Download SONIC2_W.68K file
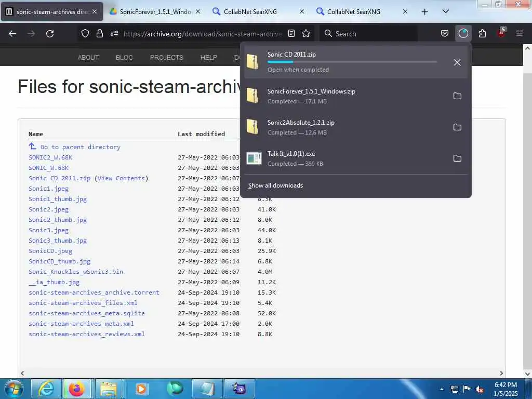This screenshot has height=399, width=532. 50,157
